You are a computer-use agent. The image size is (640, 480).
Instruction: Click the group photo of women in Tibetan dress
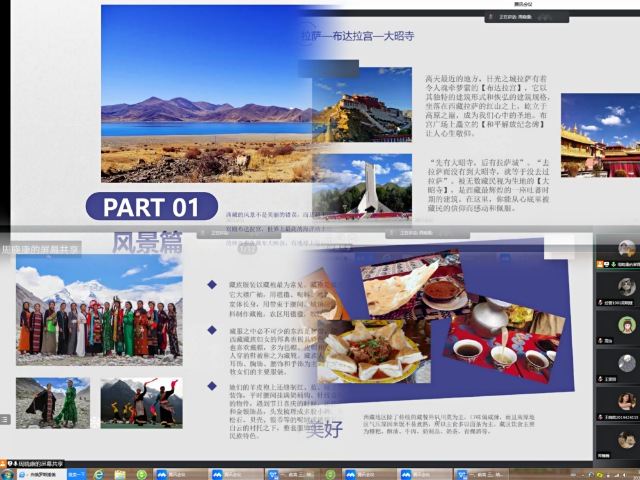[x=99, y=311]
